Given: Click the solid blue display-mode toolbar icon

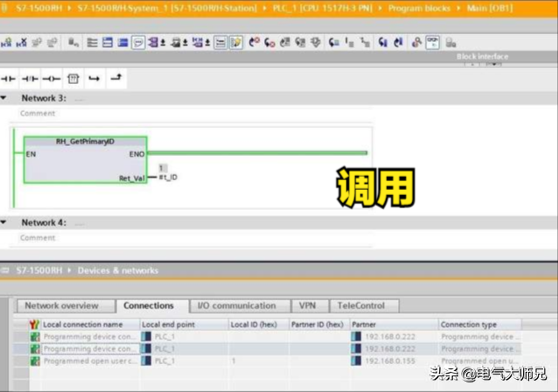Looking at the screenshot, I should click(x=122, y=43).
